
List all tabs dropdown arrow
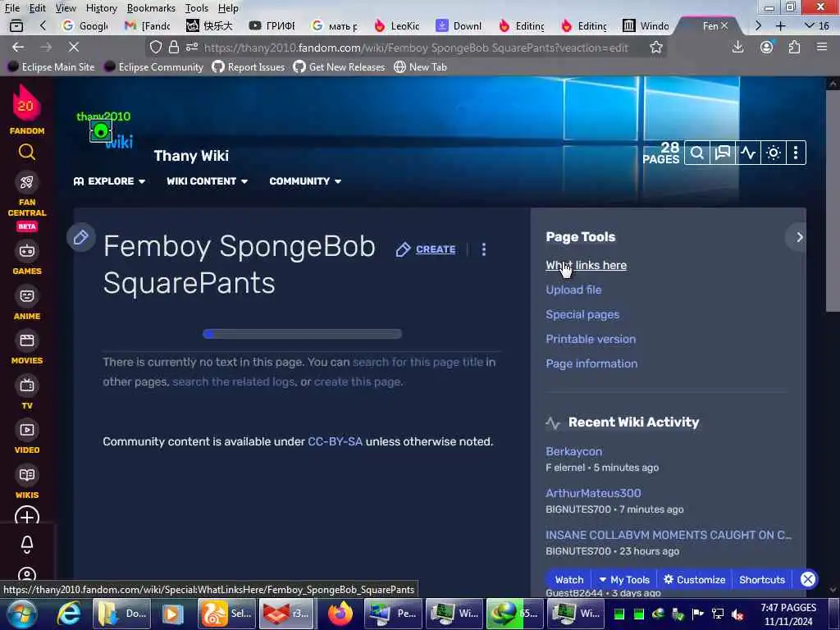click(x=817, y=25)
